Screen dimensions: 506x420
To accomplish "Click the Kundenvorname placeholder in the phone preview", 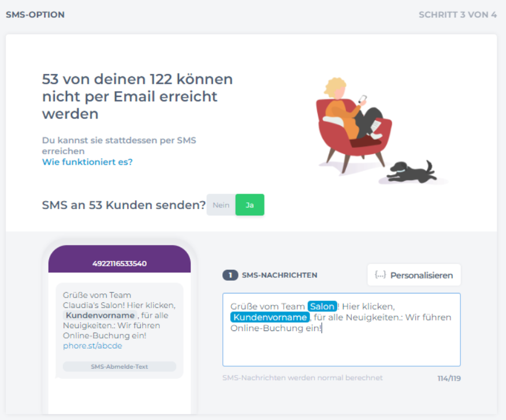I will coord(100,315).
